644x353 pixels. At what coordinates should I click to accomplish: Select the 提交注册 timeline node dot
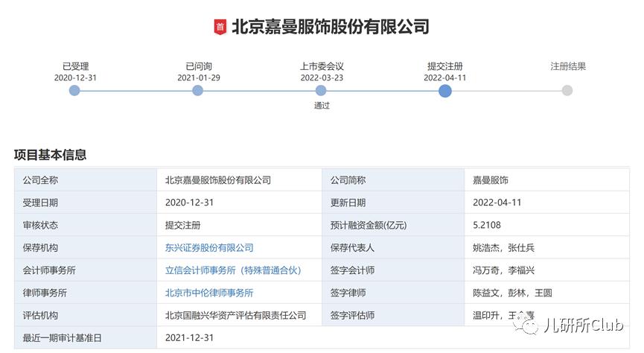click(444, 91)
